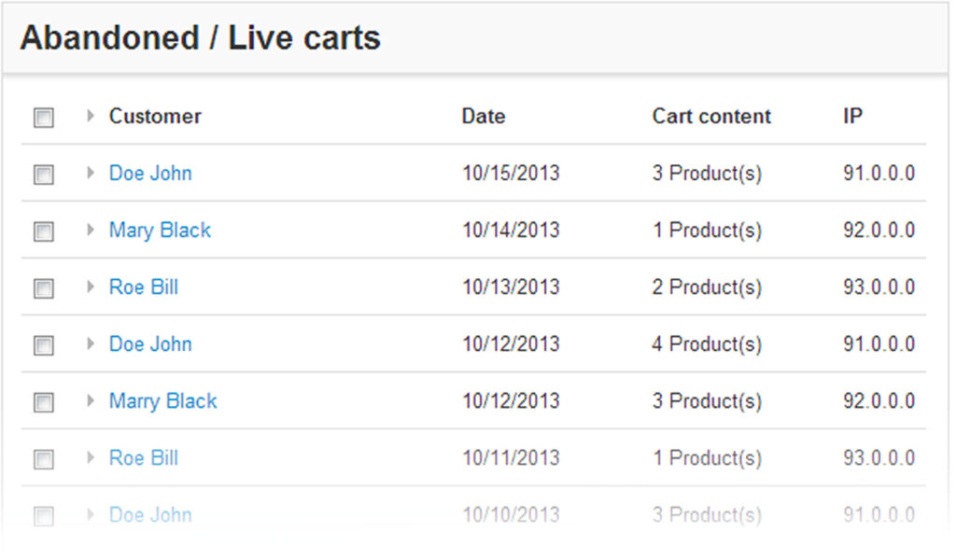Click the Cart content column header
956x560 pixels.
(x=711, y=117)
